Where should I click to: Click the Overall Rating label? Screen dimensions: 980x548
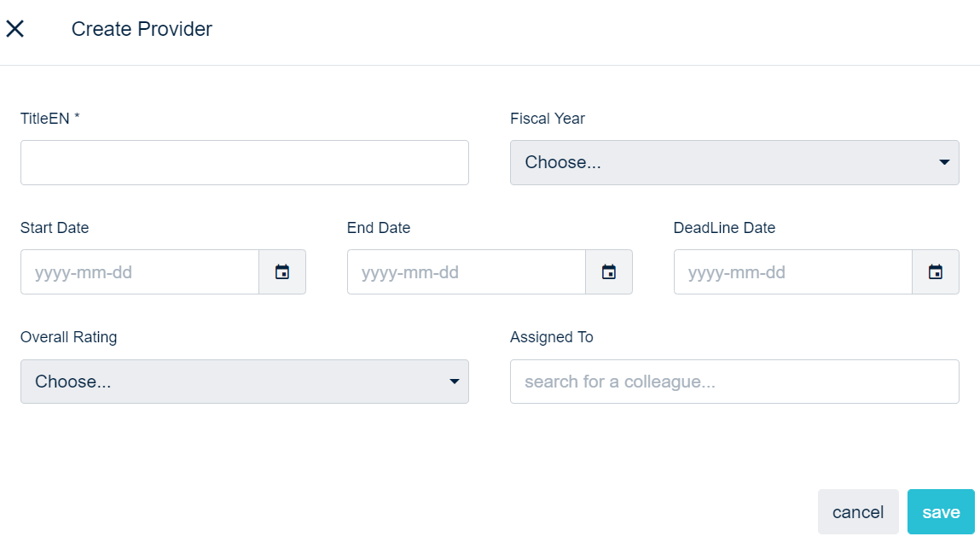[x=68, y=337]
